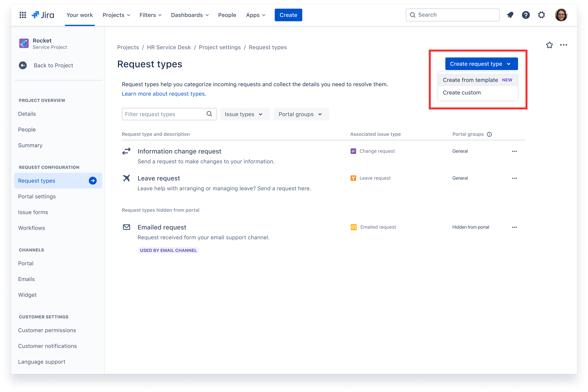Click your profile avatar picture
Viewport: 588px width, 392px height.
561,15
